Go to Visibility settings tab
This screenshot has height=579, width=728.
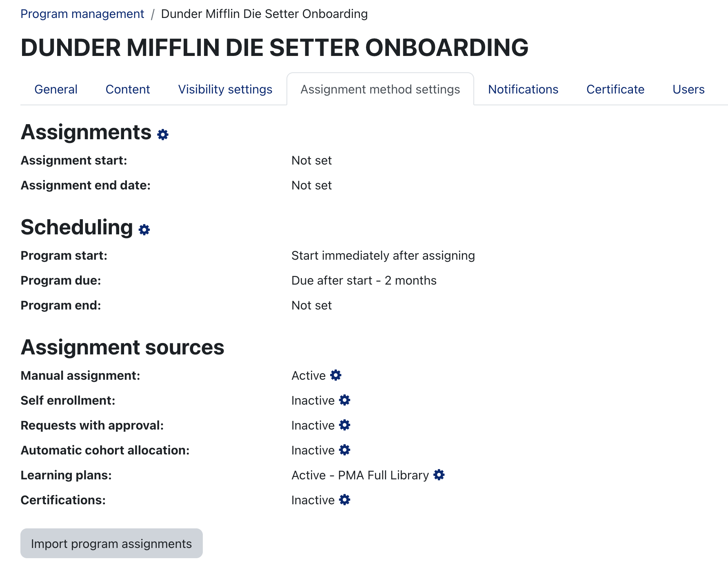(x=225, y=89)
